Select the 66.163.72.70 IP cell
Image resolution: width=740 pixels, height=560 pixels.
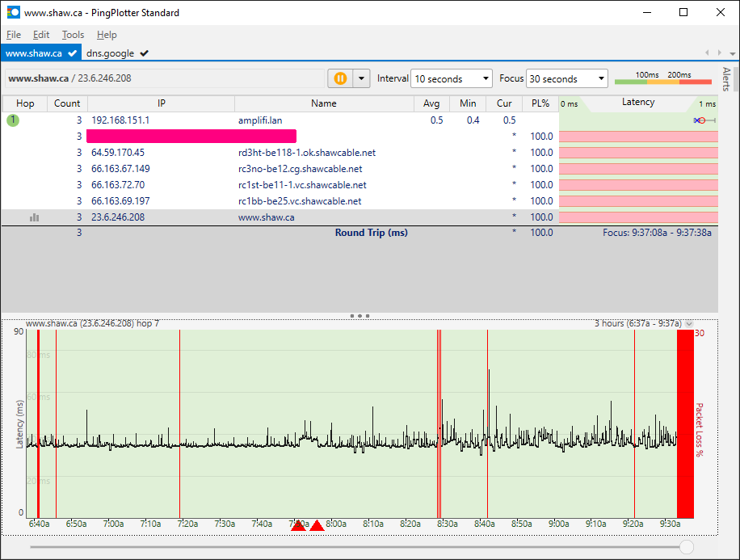(x=118, y=184)
